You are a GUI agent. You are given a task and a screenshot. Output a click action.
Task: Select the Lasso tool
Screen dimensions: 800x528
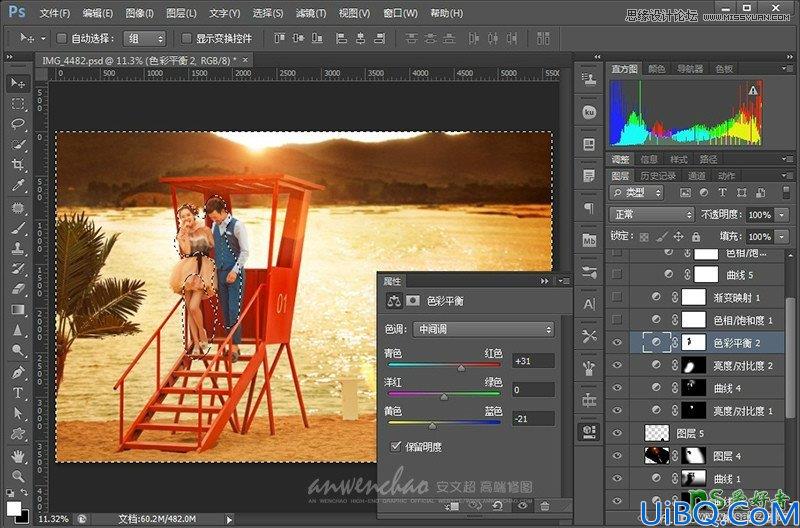pyautogui.click(x=18, y=124)
